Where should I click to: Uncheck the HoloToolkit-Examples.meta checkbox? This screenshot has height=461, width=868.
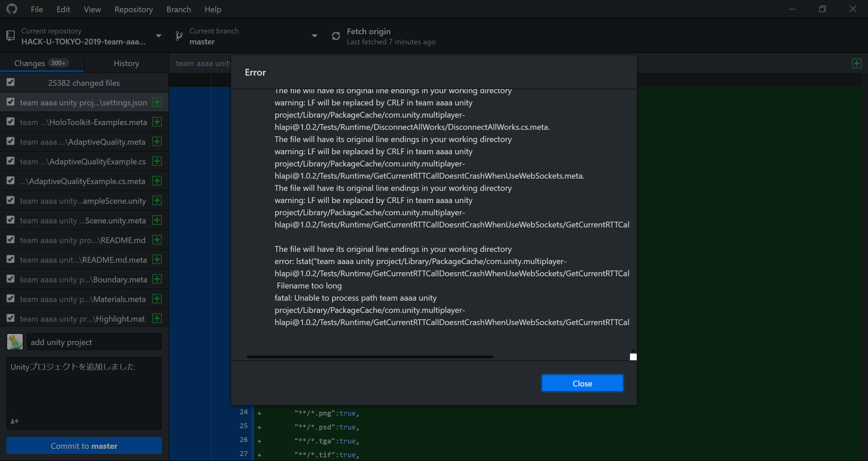(x=11, y=121)
